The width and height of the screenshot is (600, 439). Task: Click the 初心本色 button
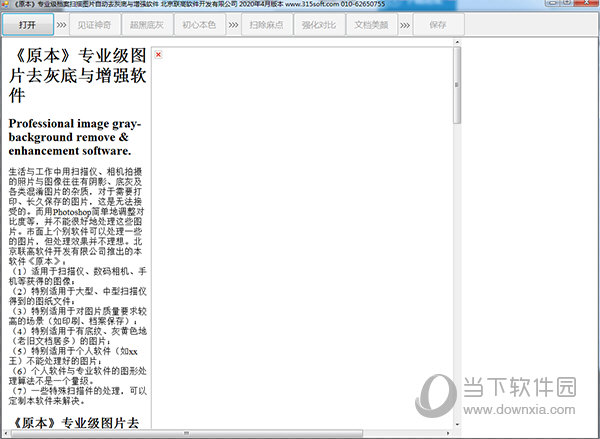coord(199,25)
